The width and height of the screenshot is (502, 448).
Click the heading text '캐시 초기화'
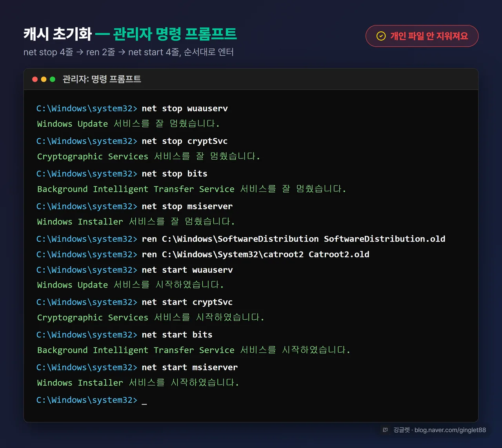click(x=58, y=34)
